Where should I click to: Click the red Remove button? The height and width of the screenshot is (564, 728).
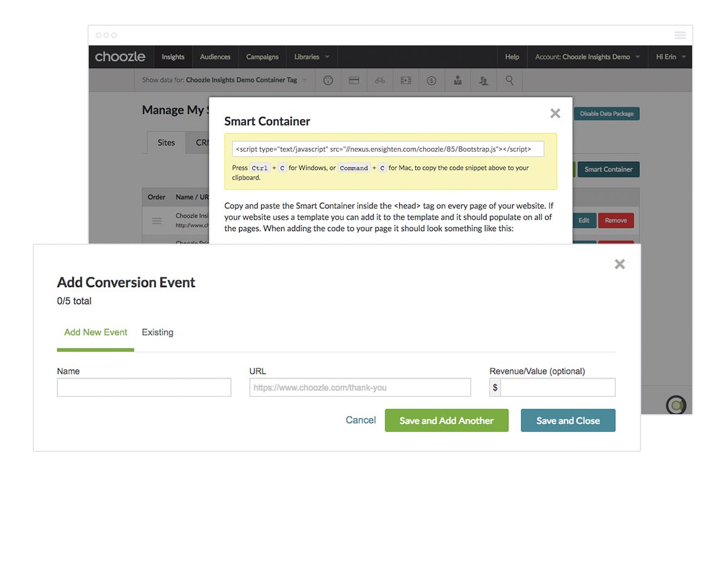(616, 221)
